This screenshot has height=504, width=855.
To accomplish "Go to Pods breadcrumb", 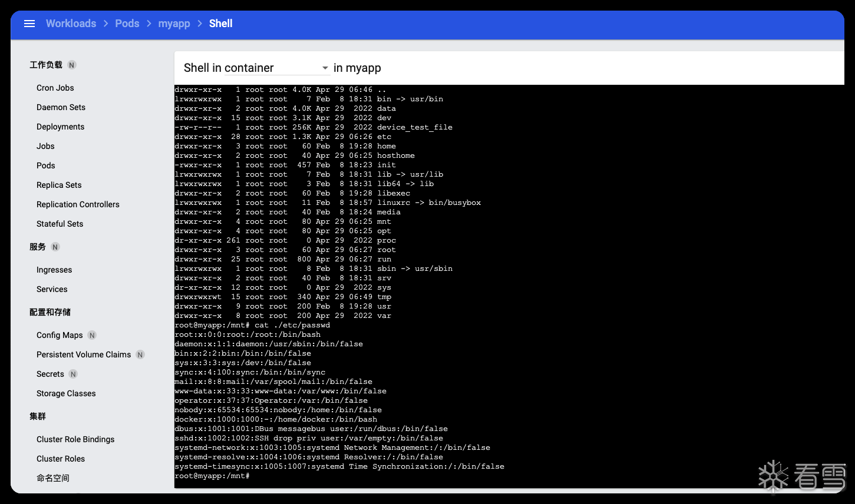I will point(127,24).
